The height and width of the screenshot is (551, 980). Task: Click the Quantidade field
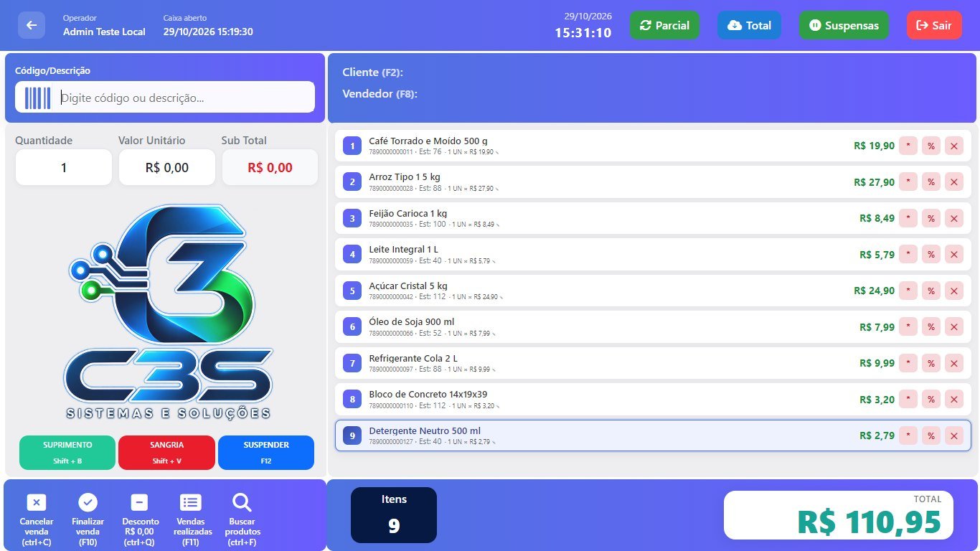[64, 167]
